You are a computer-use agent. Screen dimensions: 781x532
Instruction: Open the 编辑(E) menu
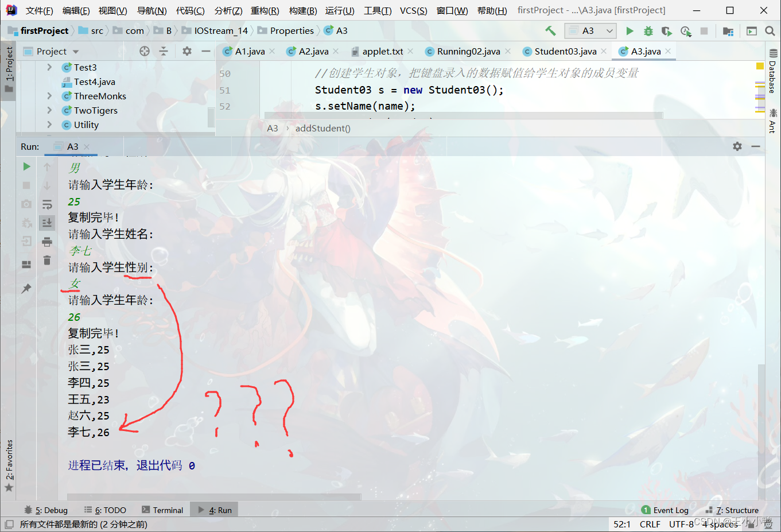click(x=76, y=10)
